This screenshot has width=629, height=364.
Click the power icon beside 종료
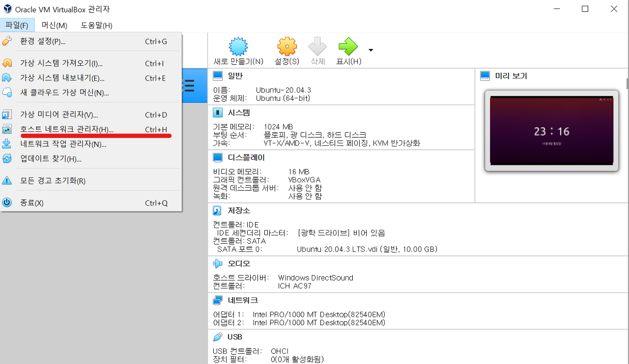click(x=7, y=202)
